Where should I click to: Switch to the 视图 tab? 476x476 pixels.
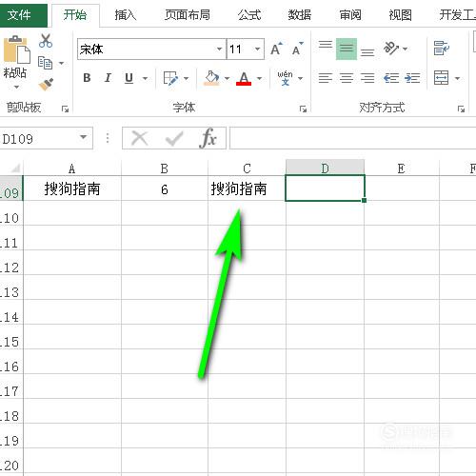[400, 15]
